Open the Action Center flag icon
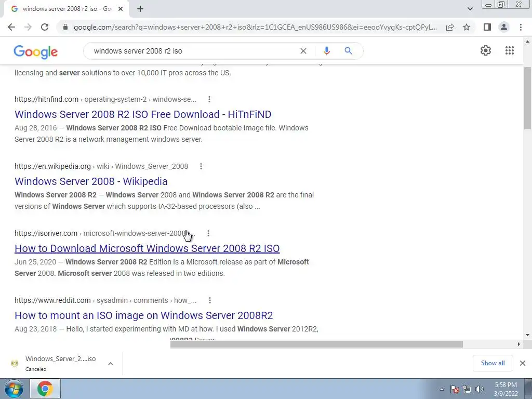The width and height of the screenshot is (532, 399). pos(455,389)
